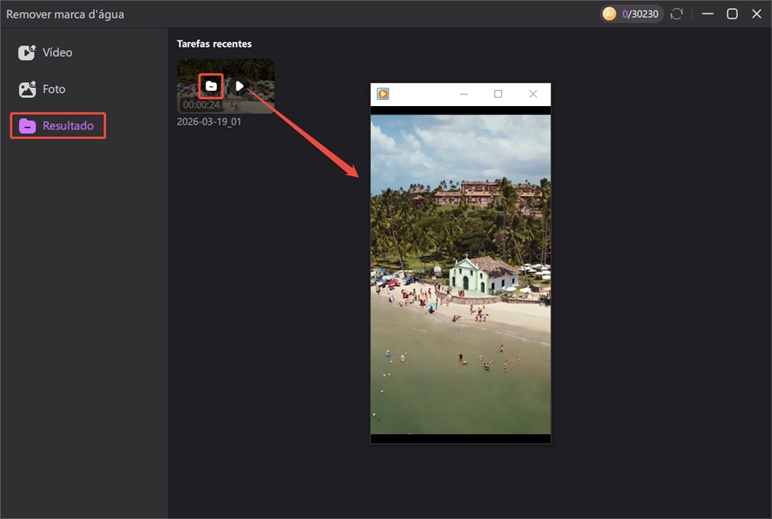
Task: Click the purple Resultado folder icon
Action: 27,126
